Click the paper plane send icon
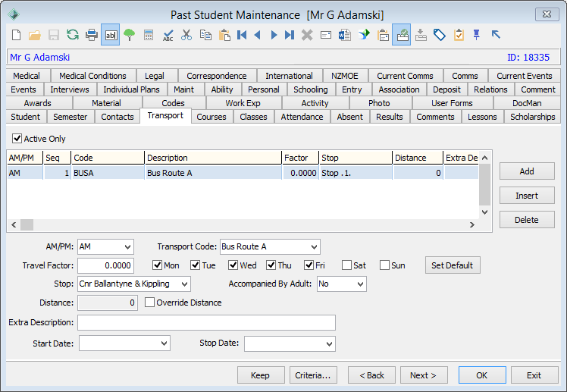The width and height of the screenshot is (567, 392). [x=364, y=35]
